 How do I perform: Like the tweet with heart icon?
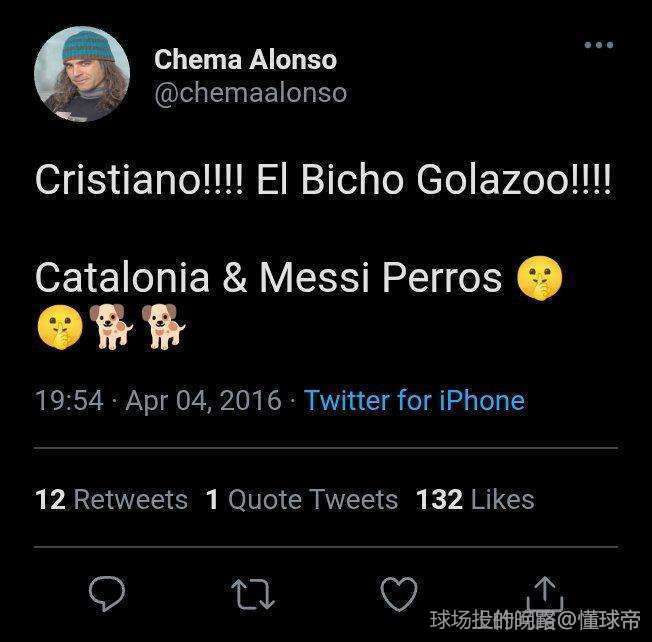(x=399, y=594)
